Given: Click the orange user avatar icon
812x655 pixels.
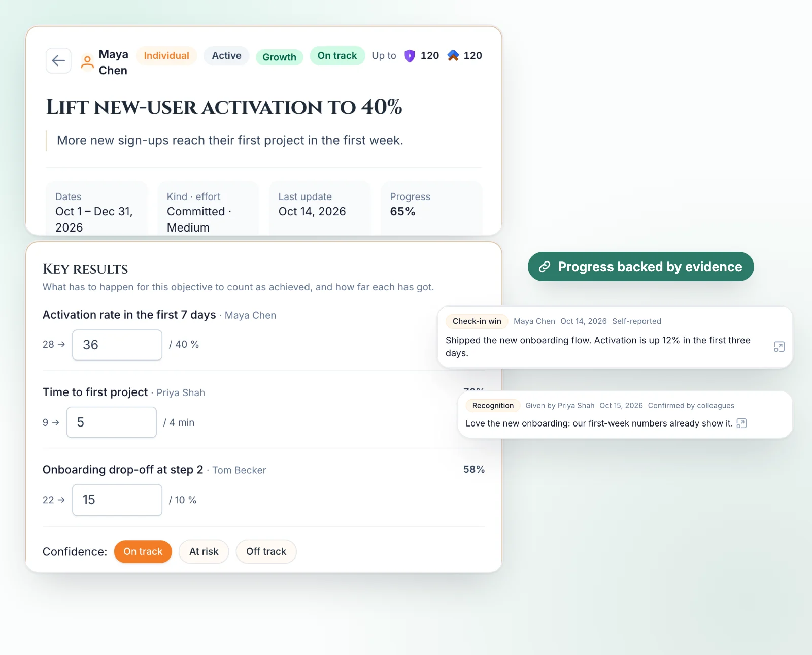Looking at the screenshot, I should (x=87, y=62).
